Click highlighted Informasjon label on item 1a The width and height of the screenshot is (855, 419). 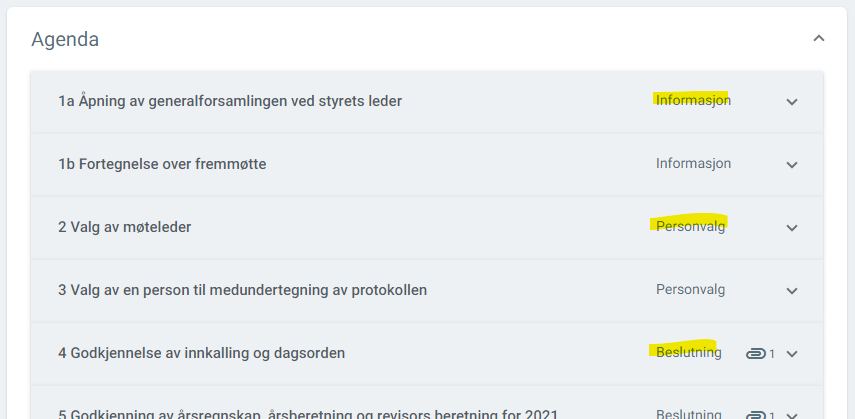[693, 100]
